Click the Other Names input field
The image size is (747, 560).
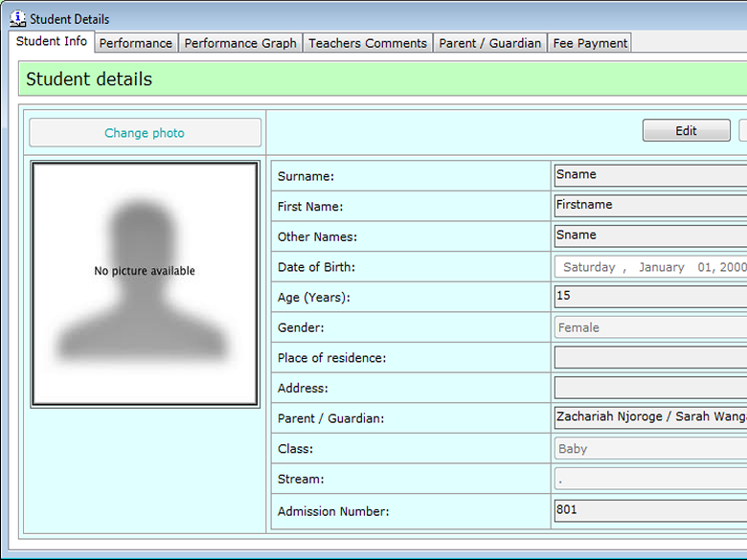click(650, 235)
